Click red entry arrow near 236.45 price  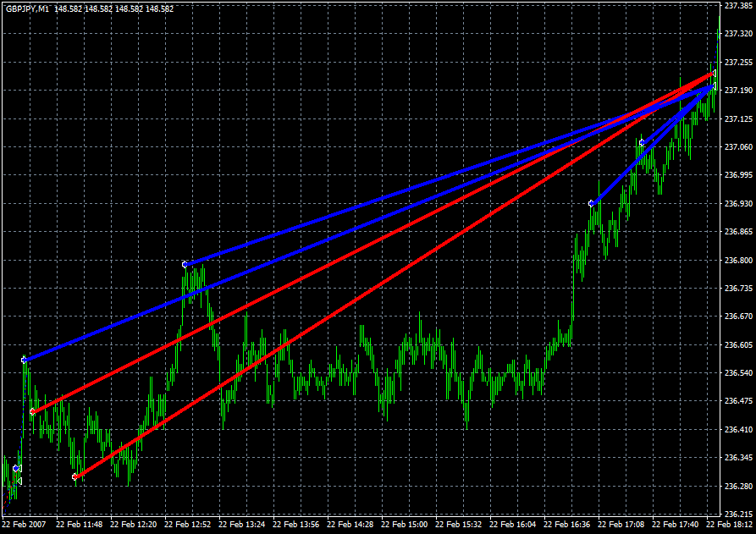(32, 412)
